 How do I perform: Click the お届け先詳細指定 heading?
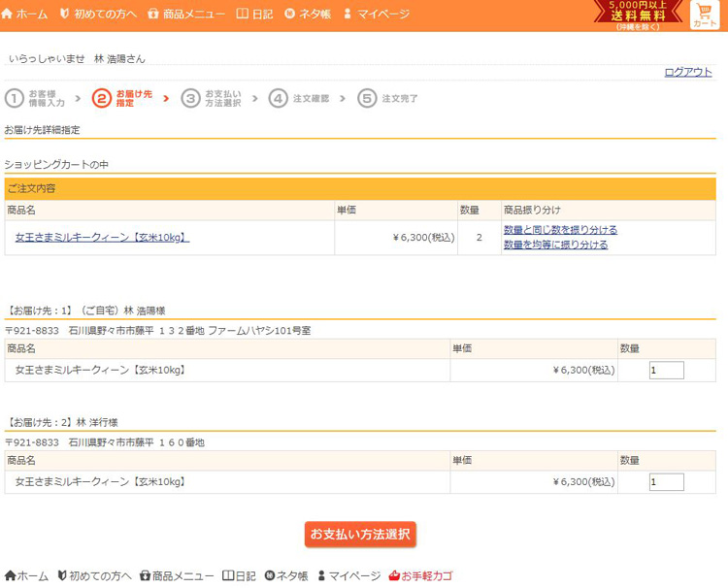(x=43, y=130)
